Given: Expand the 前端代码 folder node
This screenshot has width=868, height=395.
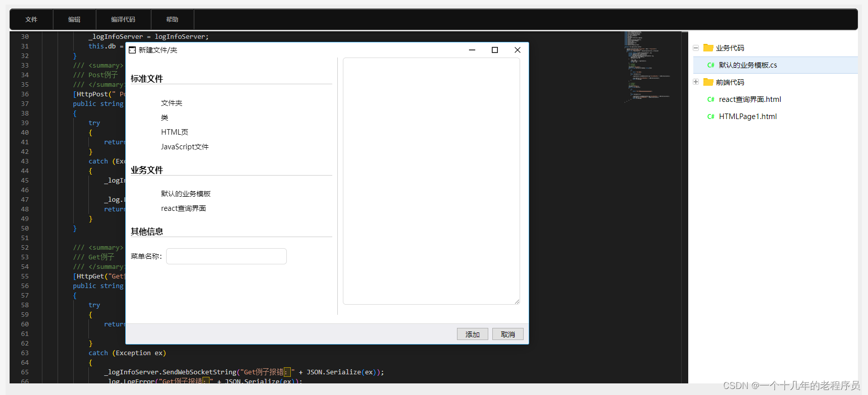Looking at the screenshot, I should point(696,82).
